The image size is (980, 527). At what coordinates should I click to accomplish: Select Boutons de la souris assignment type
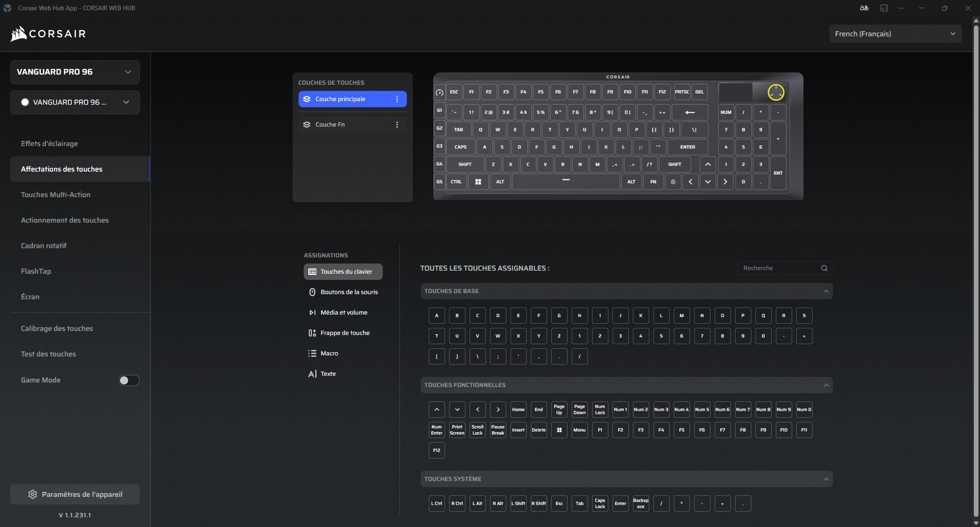(x=349, y=292)
